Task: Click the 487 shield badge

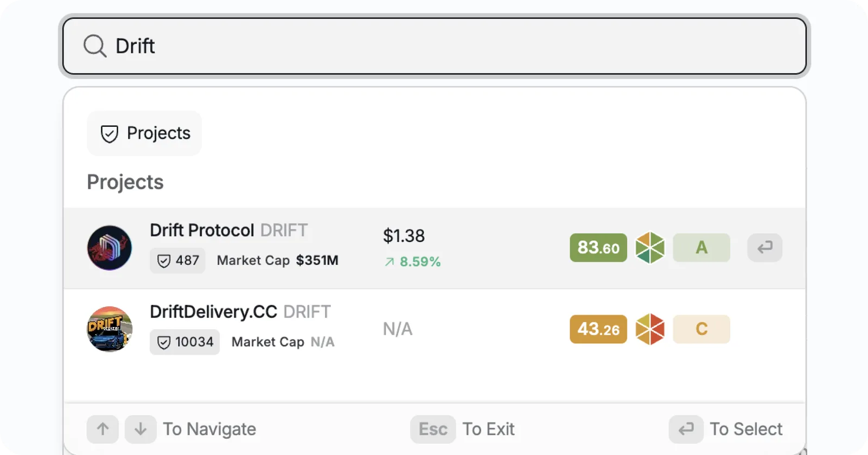Action: click(x=177, y=261)
